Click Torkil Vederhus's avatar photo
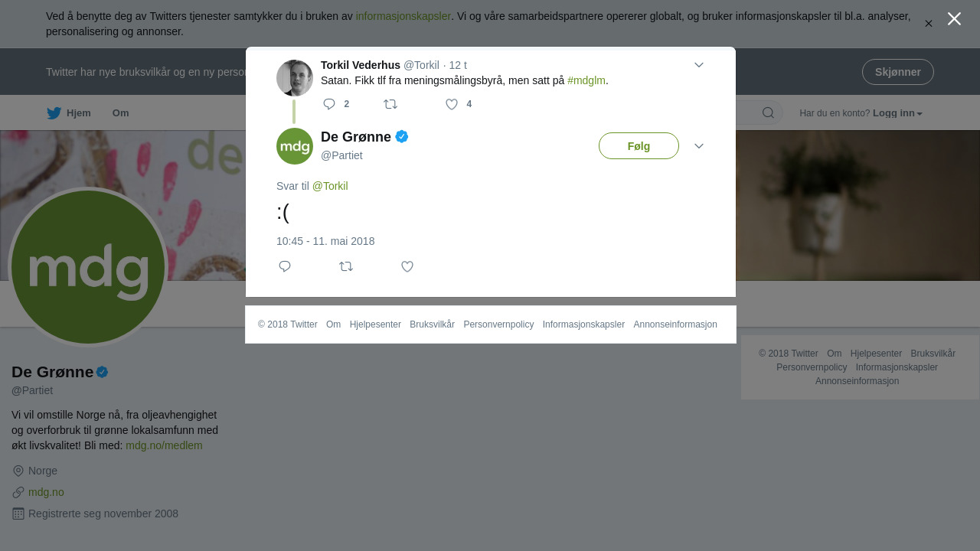This screenshot has height=551, width=980. tap(295, 78)
